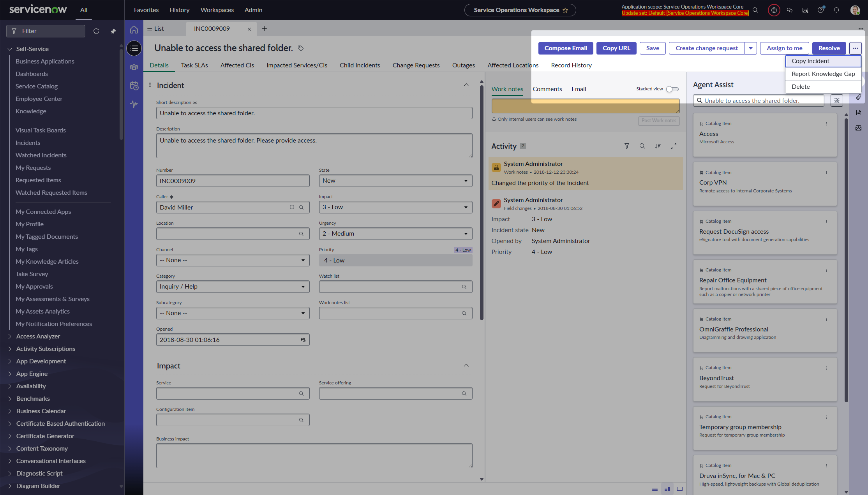Viewport: 868px width, 495px height.
Task: Pin the left navigation menu
Action: coord(113,31)
